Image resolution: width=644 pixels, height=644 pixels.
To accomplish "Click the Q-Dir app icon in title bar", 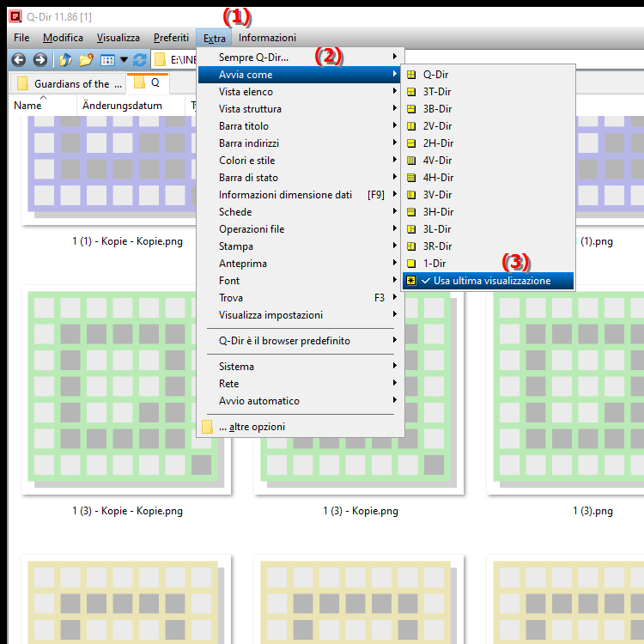I will [x=15, y=16].
